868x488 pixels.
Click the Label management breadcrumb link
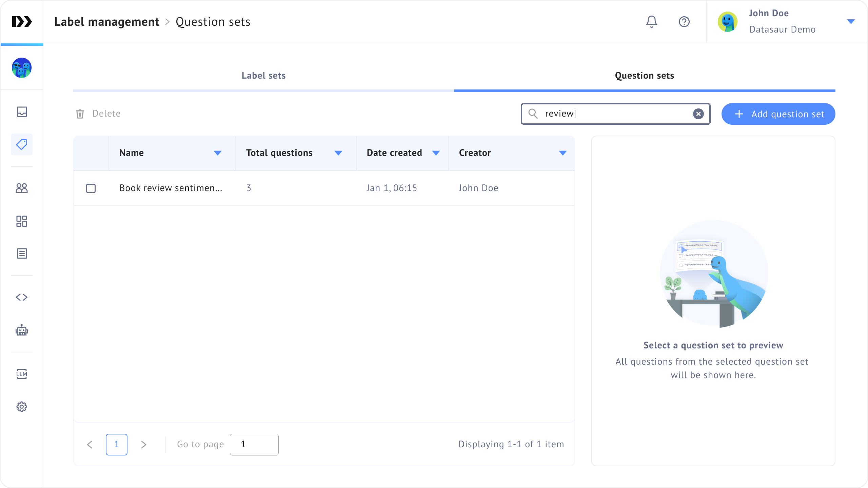point(106,22)
